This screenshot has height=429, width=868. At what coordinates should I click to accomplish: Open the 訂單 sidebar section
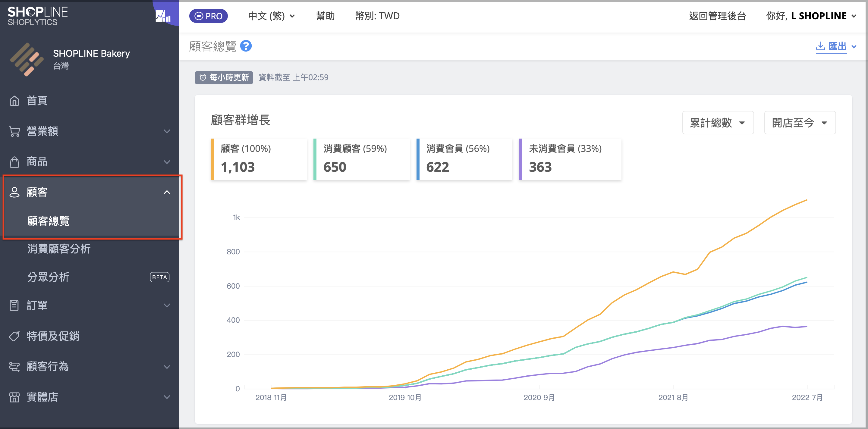[x=89, y=305]
